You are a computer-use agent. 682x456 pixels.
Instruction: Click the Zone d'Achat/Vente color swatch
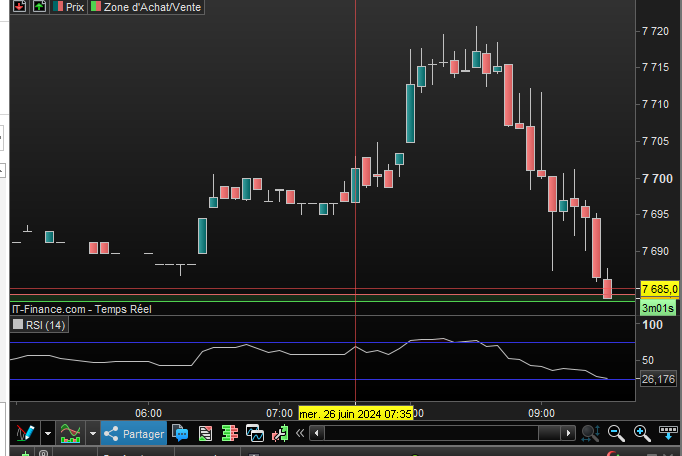(96, 7)
